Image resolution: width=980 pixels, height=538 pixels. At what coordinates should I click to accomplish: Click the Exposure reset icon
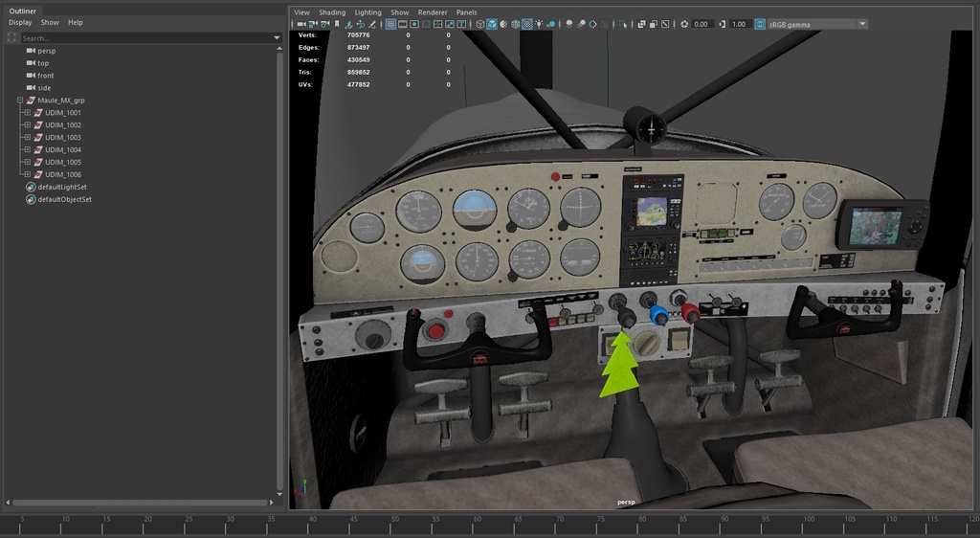684,24
